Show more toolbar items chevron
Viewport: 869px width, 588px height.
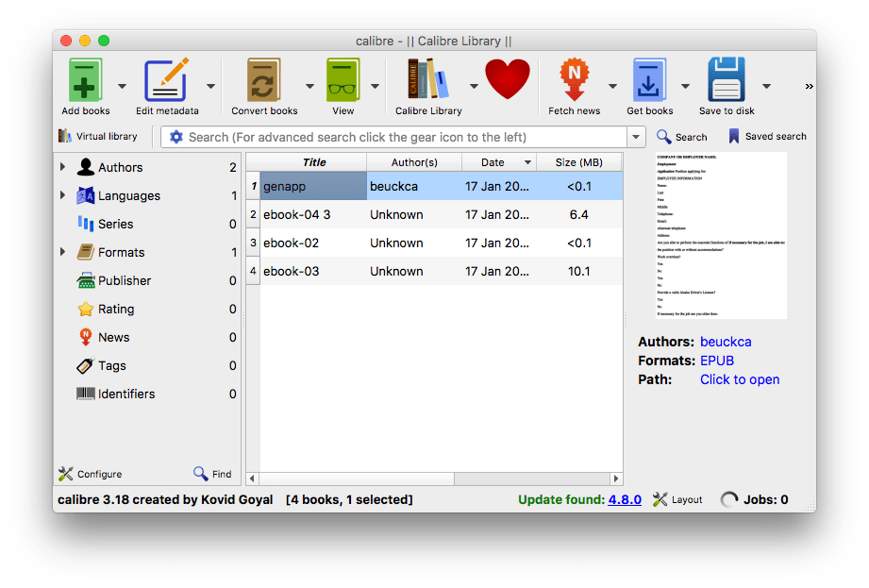(x=810, y=86)
